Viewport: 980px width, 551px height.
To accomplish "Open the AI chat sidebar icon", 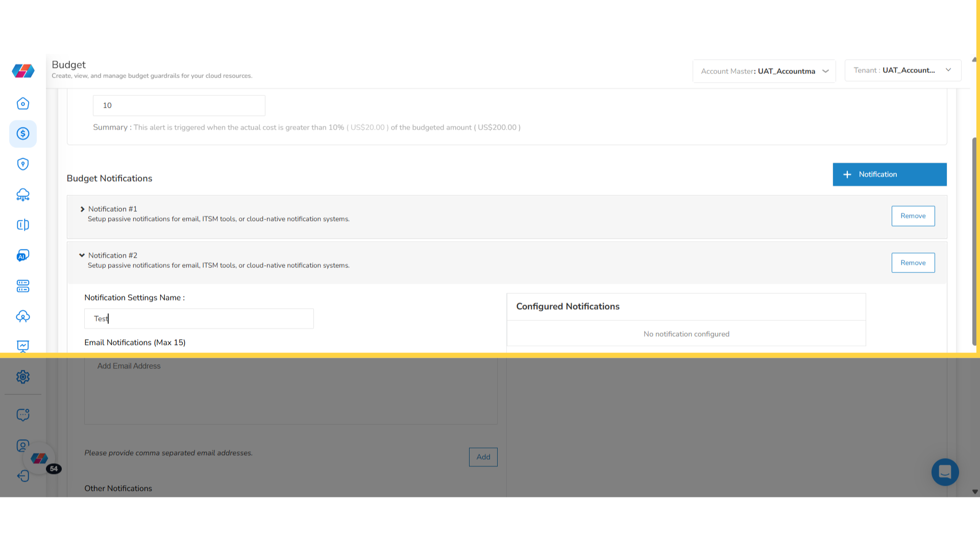I will [x=23, y=255].
